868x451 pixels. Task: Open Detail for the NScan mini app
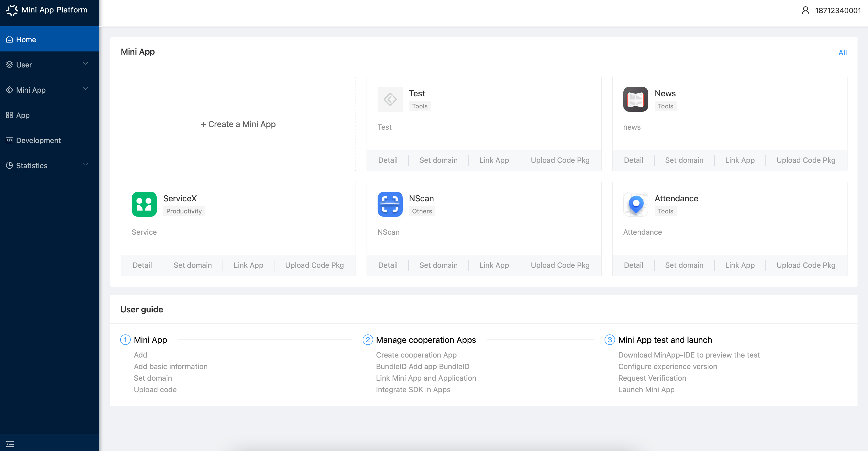pos(388,265)
